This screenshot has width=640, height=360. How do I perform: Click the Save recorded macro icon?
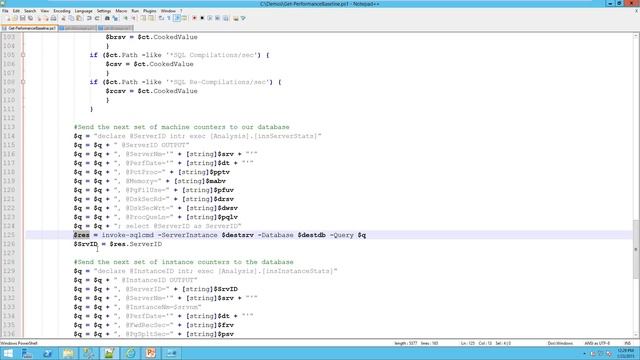pos(226,18)
